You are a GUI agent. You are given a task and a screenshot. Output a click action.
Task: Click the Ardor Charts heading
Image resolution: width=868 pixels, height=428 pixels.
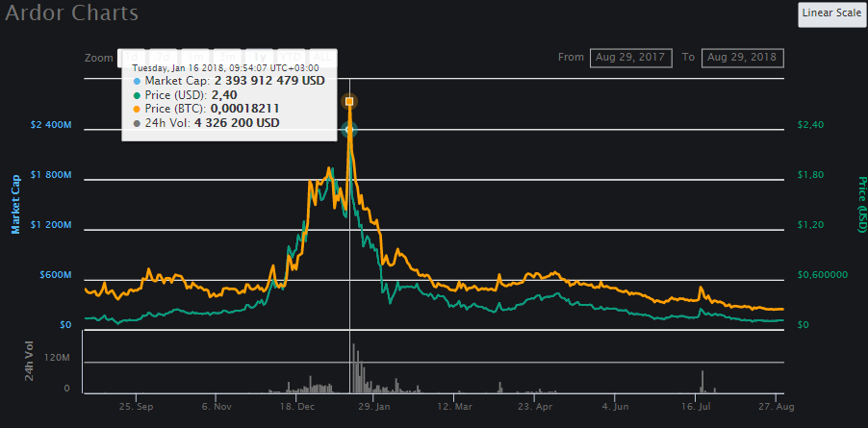tap(72, 13)
